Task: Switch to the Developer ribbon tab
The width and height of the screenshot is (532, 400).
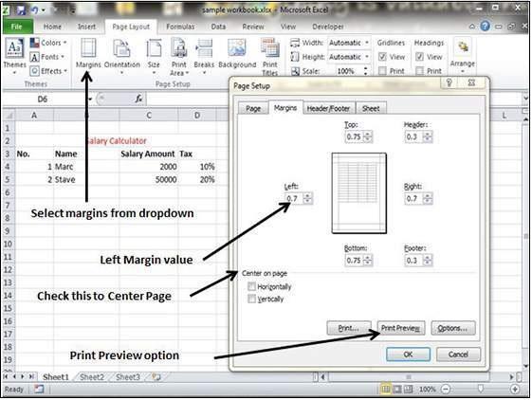Action: tap(328, 27)
